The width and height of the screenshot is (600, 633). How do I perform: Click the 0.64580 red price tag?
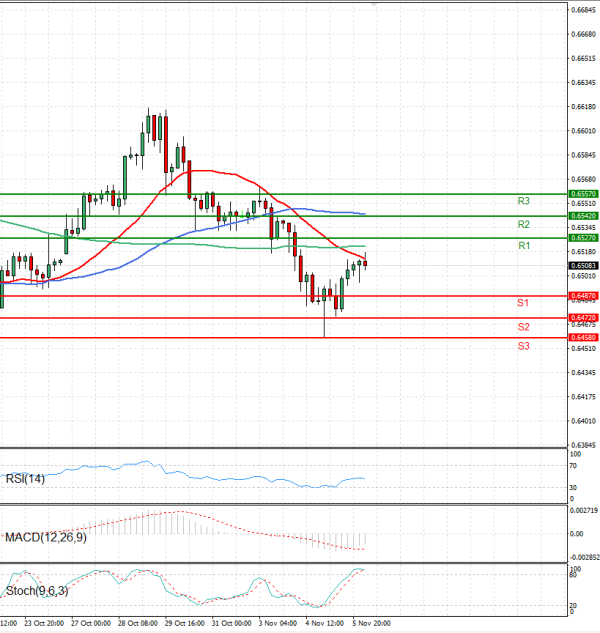[583, 338]
